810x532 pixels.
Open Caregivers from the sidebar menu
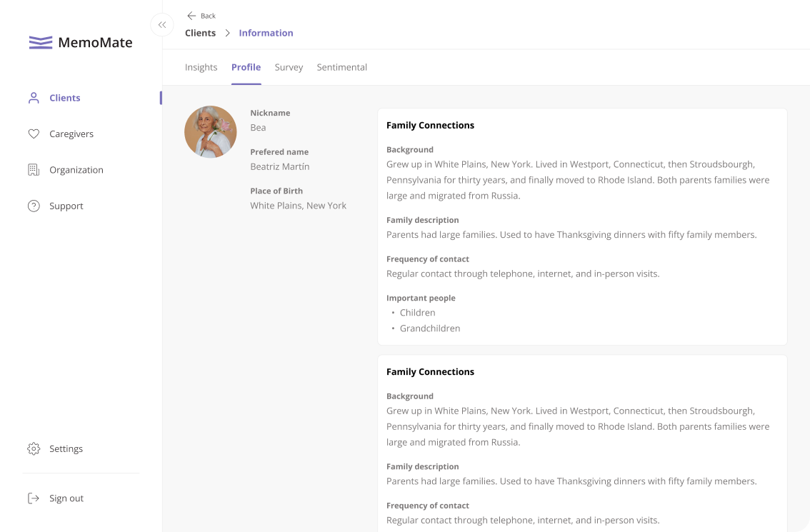point(71,134)
